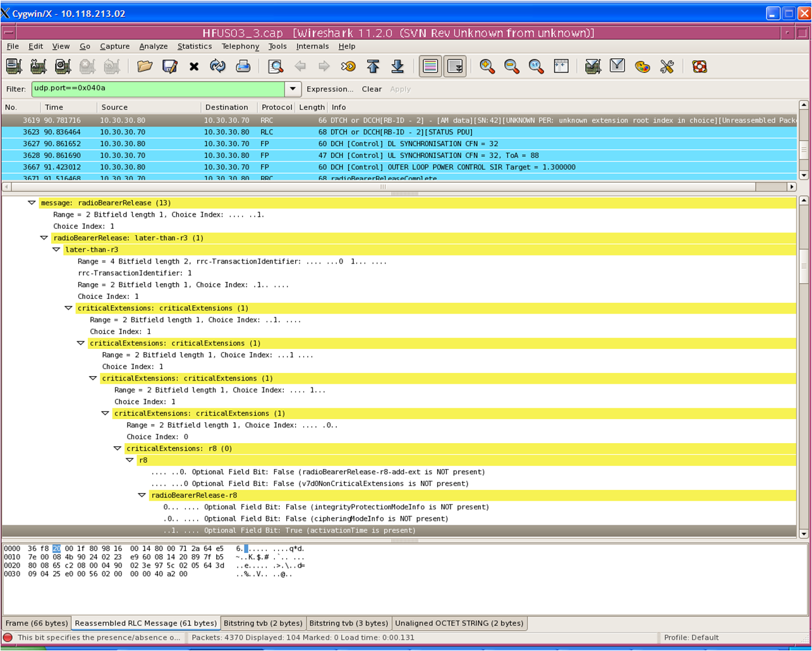Open Unaligned OCTET STRING (2 bytes) tab
This screenshot has width=812, height=651.
459,623
